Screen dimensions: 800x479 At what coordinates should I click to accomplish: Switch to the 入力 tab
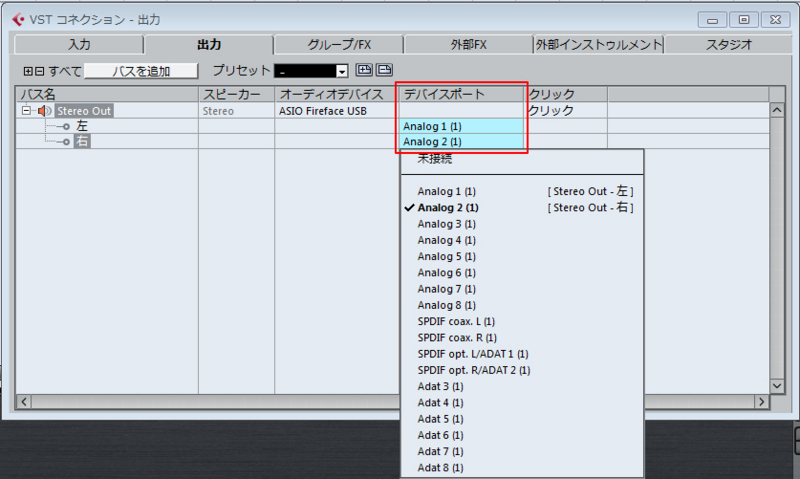[79, 45]
